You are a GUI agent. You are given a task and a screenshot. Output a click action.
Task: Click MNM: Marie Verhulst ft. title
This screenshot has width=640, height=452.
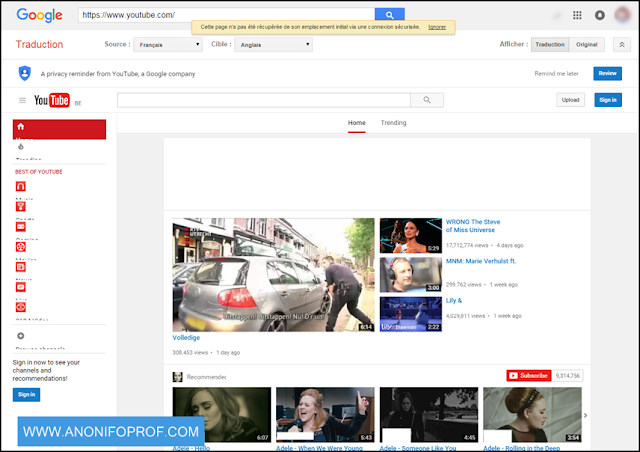tap(481, 261)
